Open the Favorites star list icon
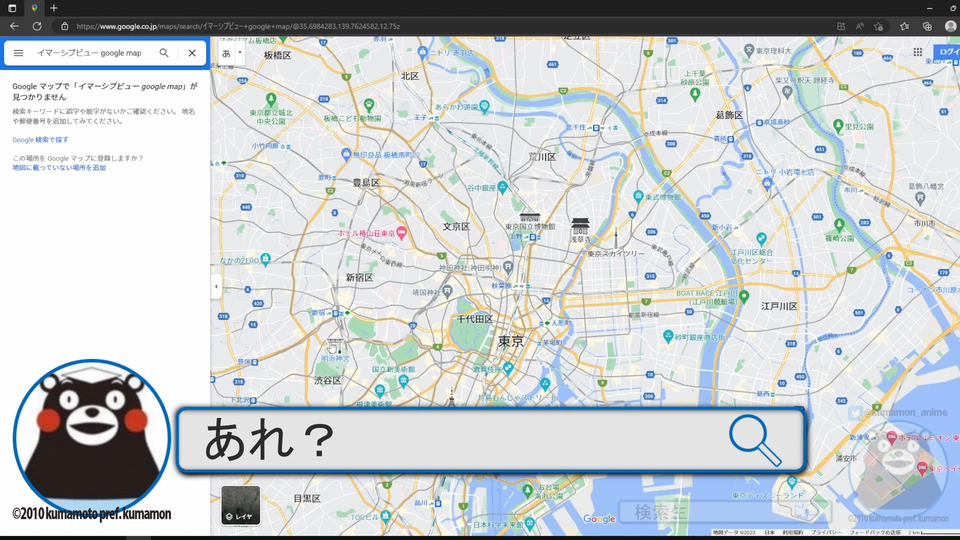The image size is (960, 540). [x=904, y=26]
